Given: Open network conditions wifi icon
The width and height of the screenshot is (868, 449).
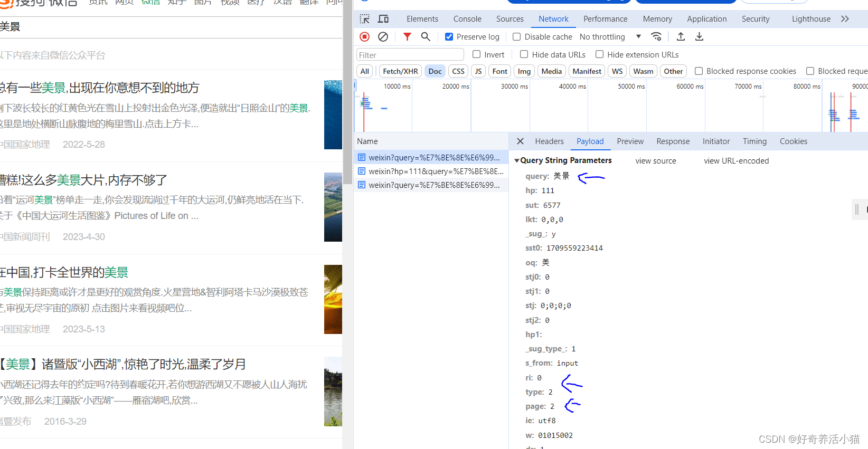Looking at the screenshot, I should 656,36.
